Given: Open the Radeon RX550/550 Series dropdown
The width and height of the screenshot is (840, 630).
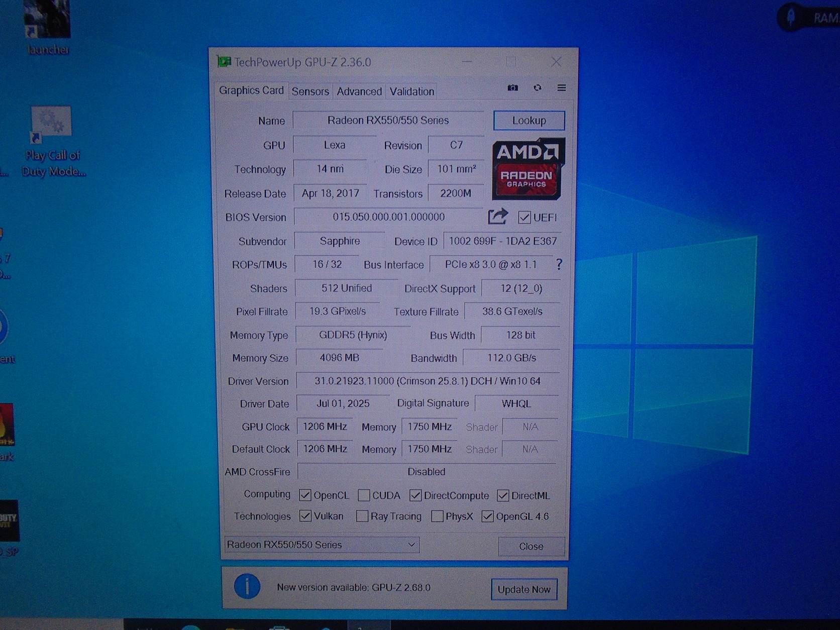Looking at the screenshot, I should 322,545.
